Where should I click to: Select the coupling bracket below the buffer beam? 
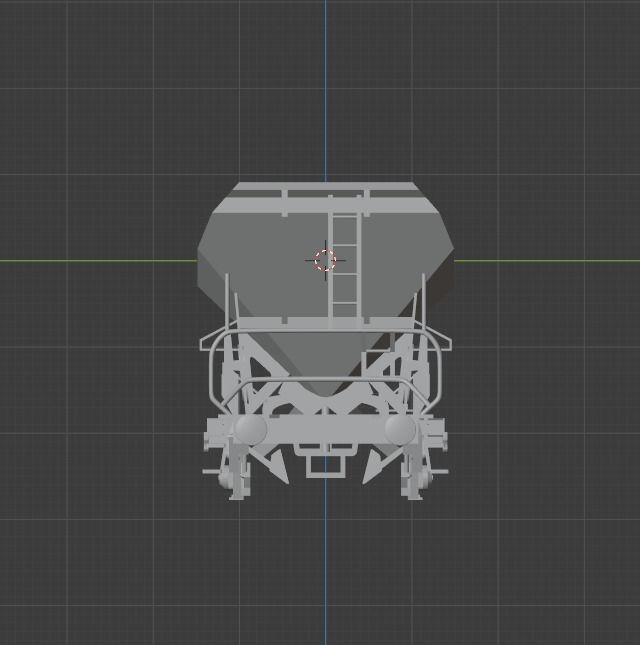325,462
